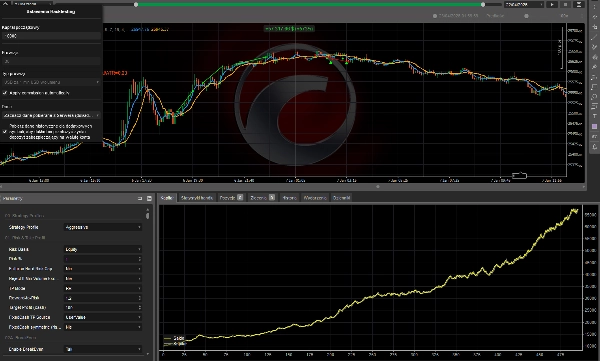
Task: Click the icon below the purple swatch
Action: 594,136
